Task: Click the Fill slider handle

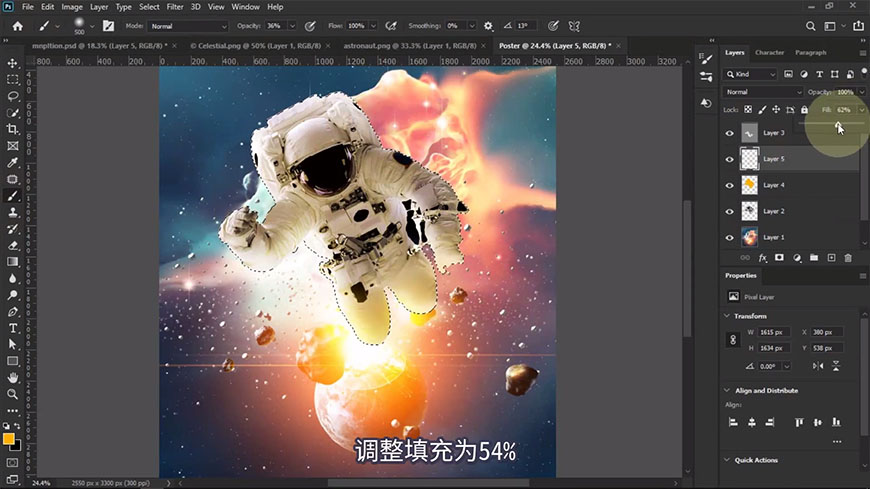Action: pyautogui.click(x=838, y=125)
